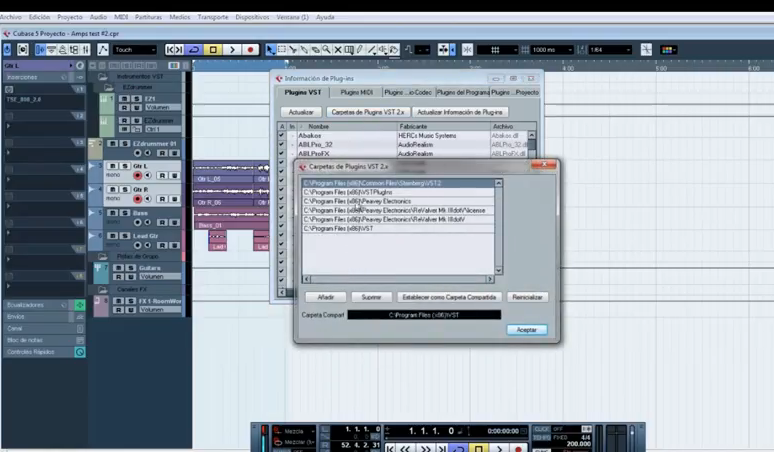Switch to Plugins del Programa tab

[x=463, y=92]
